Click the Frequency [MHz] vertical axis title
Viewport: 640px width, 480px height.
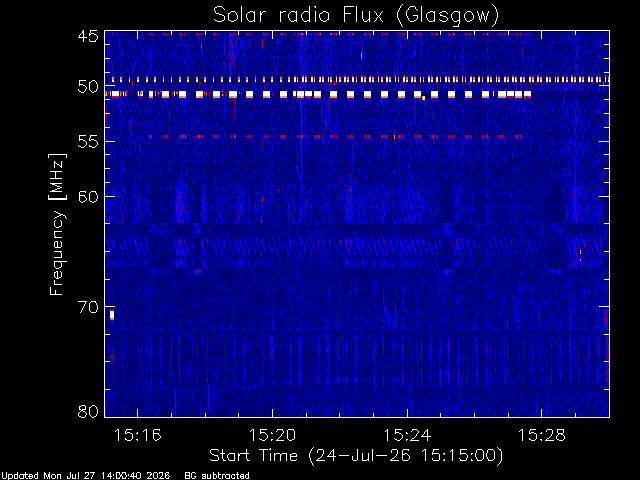click(58, 224)
